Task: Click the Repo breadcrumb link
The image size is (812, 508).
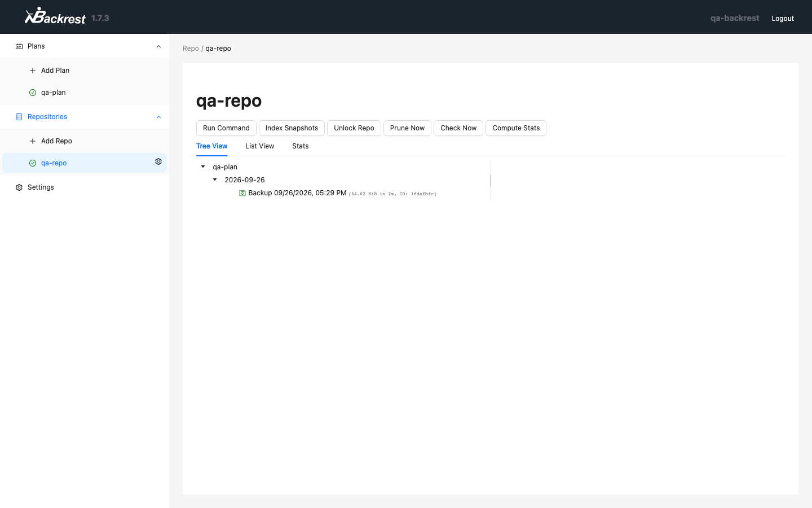Action: tap(191, 49)
